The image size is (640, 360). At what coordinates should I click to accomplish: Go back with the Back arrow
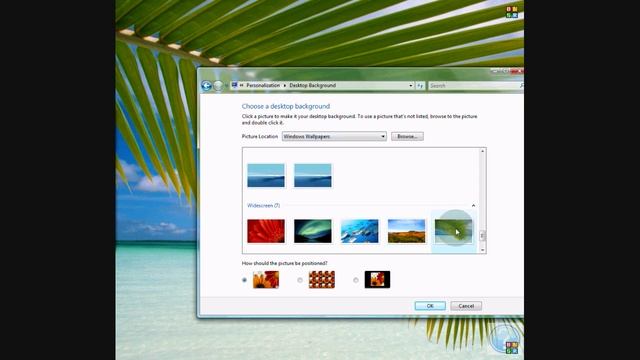click(206, 85)
